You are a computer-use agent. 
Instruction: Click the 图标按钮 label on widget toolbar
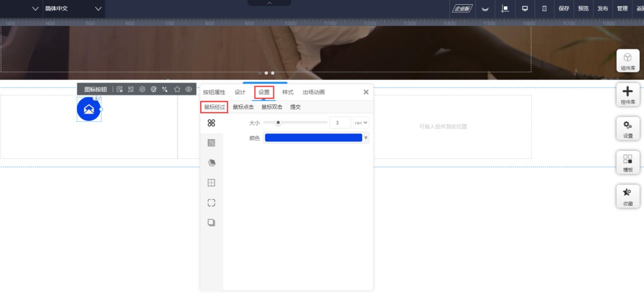coord(96,89)
